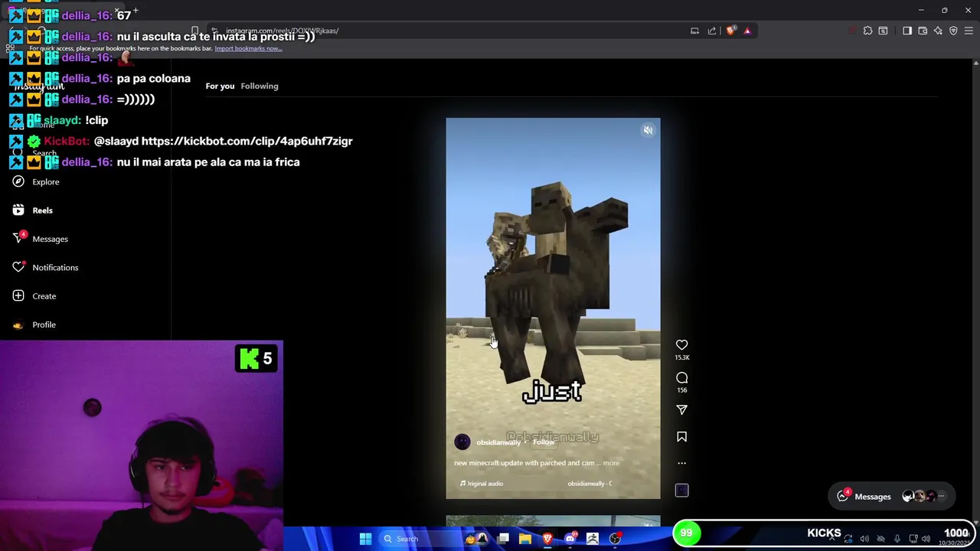
Task: Open the audio thumbnail below the options
Action: pyautogui.click(x=681, y=490)
